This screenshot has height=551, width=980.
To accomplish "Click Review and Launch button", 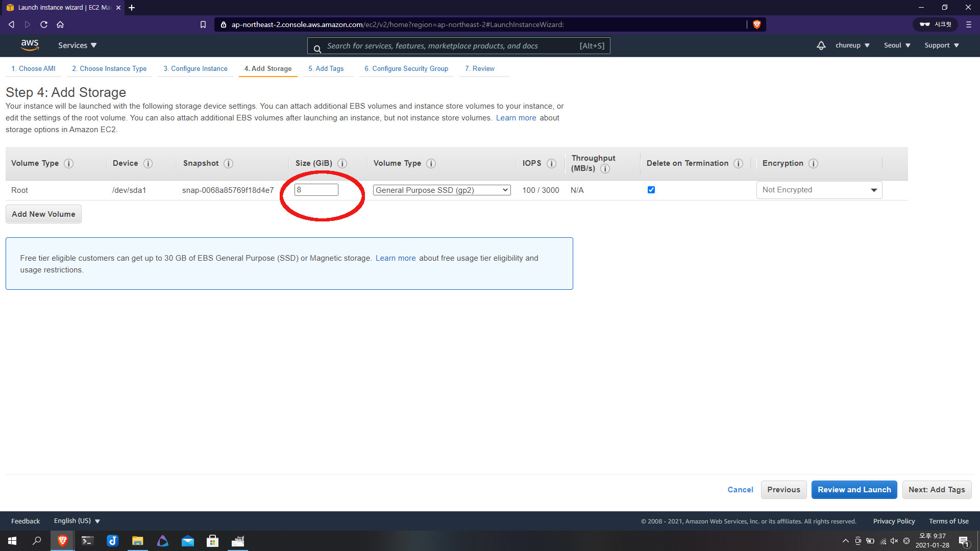I will coord(854,490).
